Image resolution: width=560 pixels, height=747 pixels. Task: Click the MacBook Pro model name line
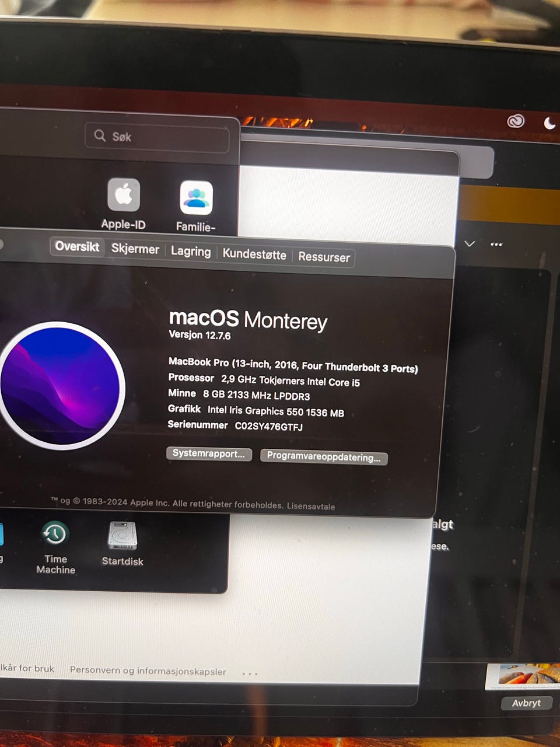pos(293,365)
